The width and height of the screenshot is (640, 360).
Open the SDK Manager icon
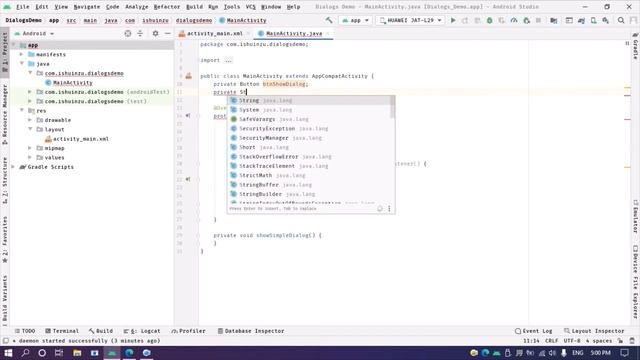pyautogui.click(x=606, y=20)
